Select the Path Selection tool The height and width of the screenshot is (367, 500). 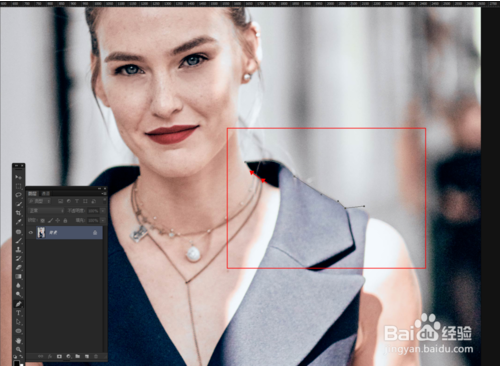(x=18, y=322)
